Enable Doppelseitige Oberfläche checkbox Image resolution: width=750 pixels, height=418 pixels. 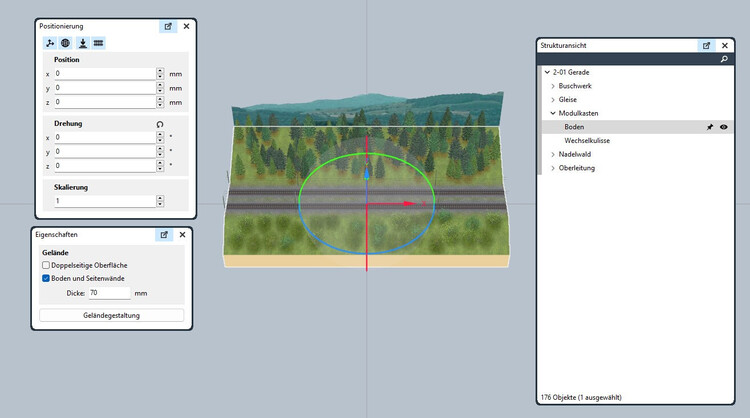coord(46,265)
